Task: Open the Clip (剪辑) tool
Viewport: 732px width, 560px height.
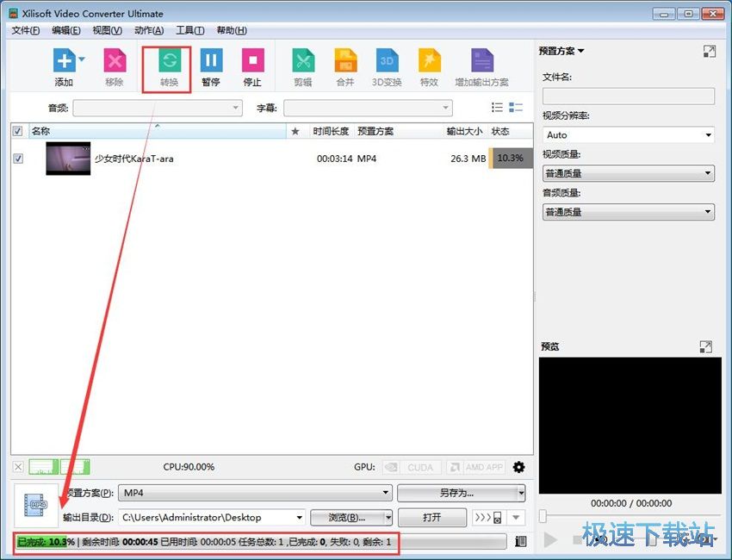Action: pyautogui.click(x=303, y=60)
